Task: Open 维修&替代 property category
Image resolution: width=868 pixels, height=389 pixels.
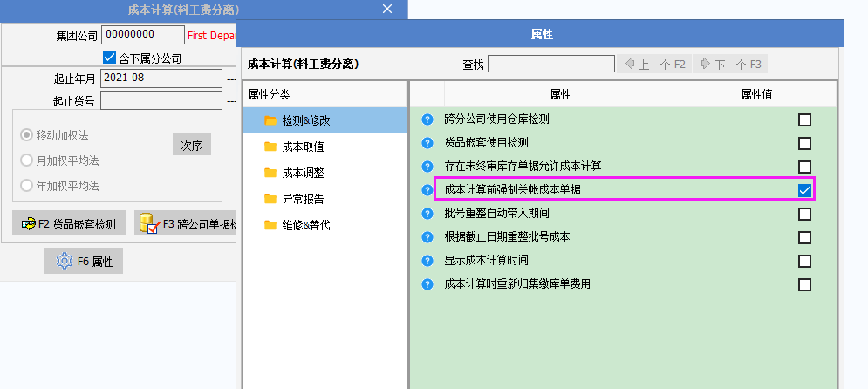Action: point(325,225)
